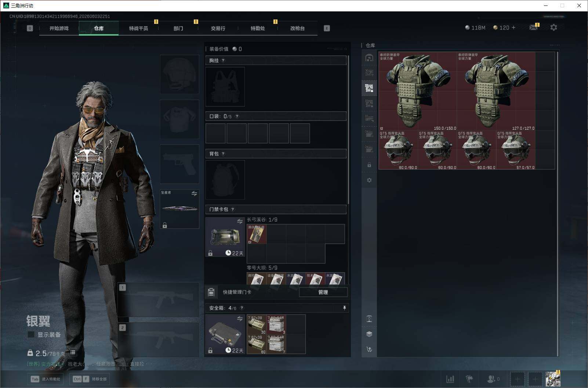This screenshot has height=388, width=588.
Task: Open the 特战干员 tab
Action: point(138,28)
